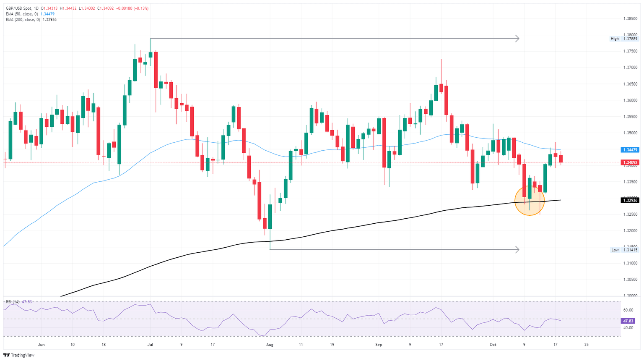644x361 pixels.
Task: Click the black 1.32936 EMA price label
Action: [x=630, y=201]
